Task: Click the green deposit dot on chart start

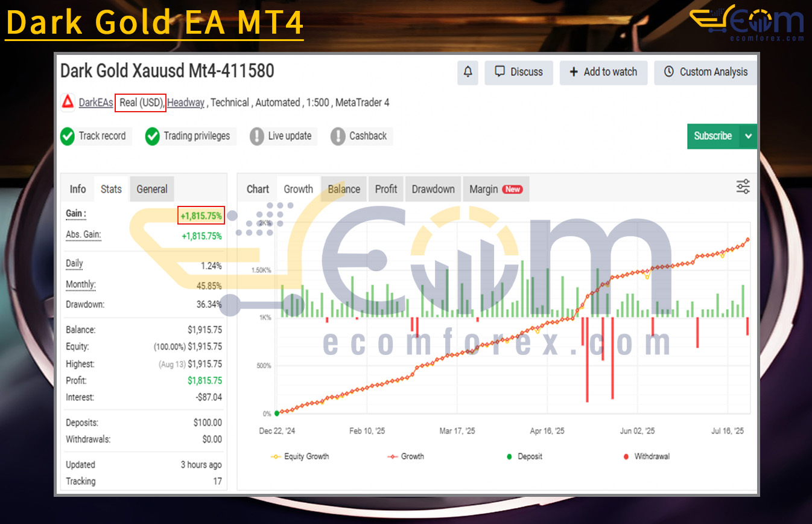Action: 277,414
